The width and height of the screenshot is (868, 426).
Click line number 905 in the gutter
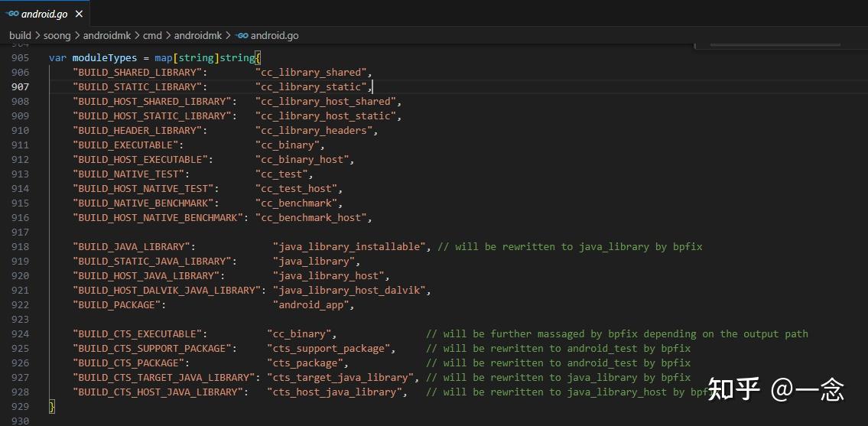pos(20,58)
